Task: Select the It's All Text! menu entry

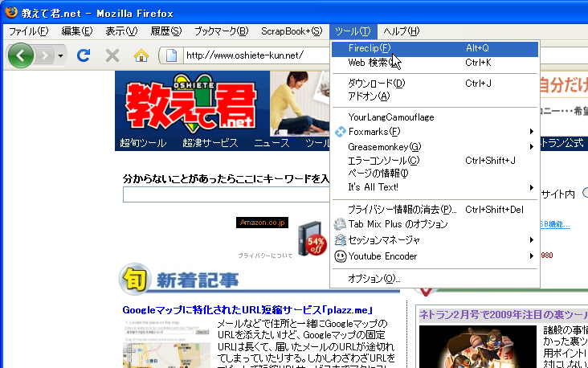Action: point(435,187)
